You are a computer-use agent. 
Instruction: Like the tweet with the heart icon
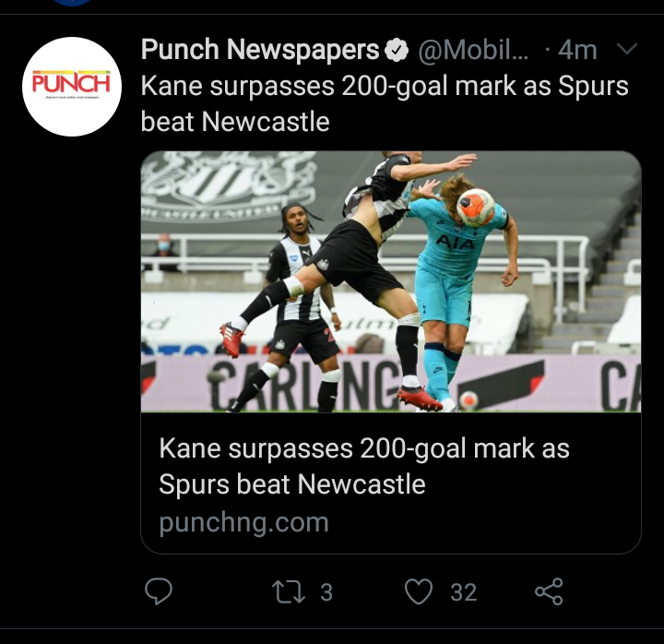[x=420, y=591]
